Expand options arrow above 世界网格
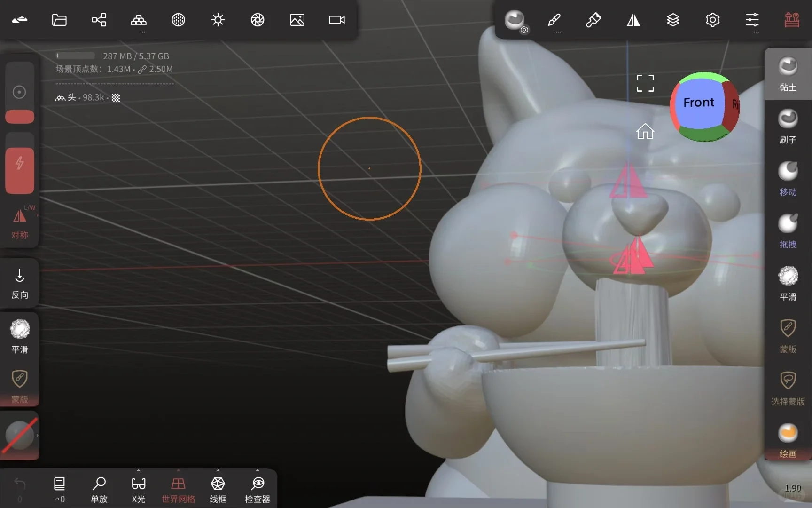 pos(178,470)
